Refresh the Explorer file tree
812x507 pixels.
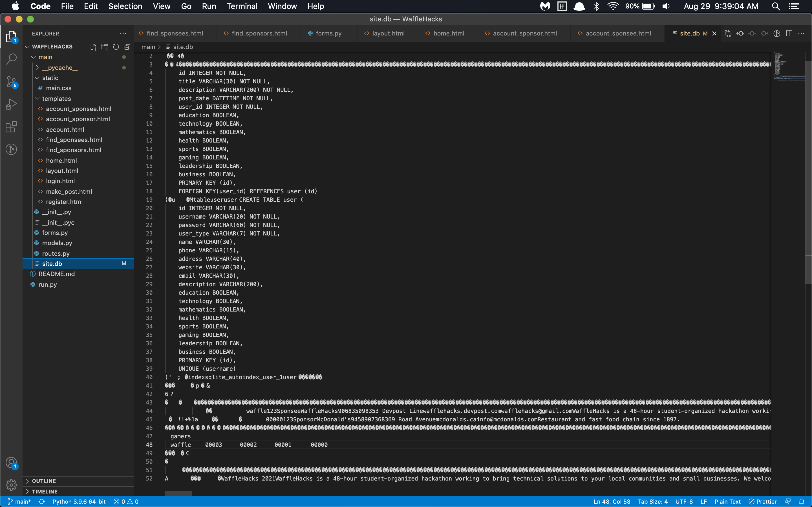[116, 47]
